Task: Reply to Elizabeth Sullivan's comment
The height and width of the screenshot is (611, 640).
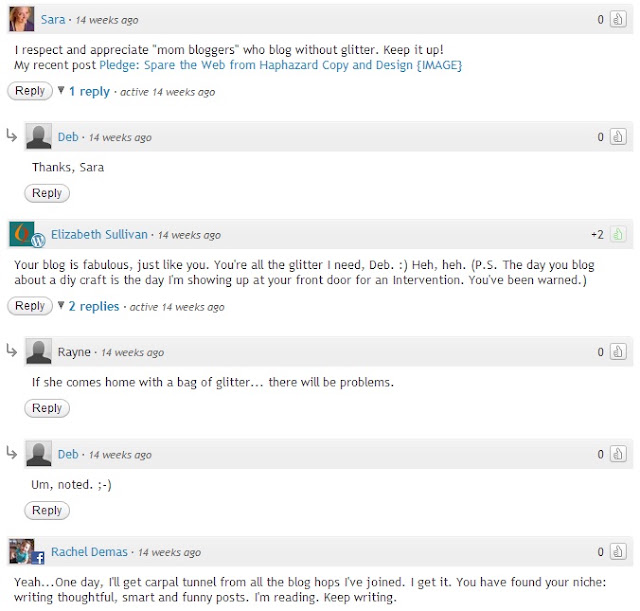Action: [30, 306]
